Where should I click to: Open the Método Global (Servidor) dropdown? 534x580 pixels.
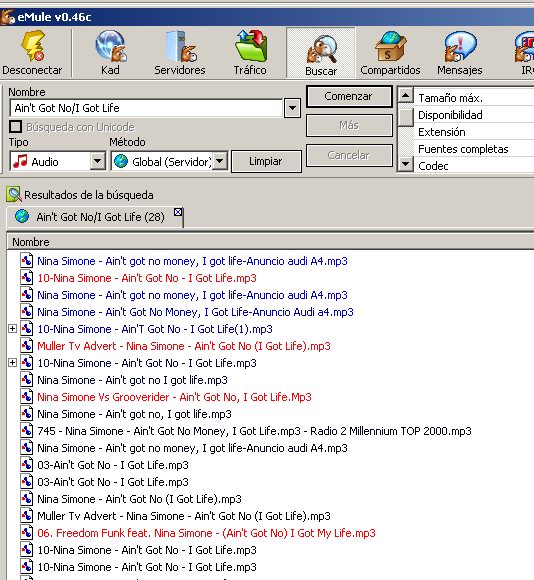[220, 161]
